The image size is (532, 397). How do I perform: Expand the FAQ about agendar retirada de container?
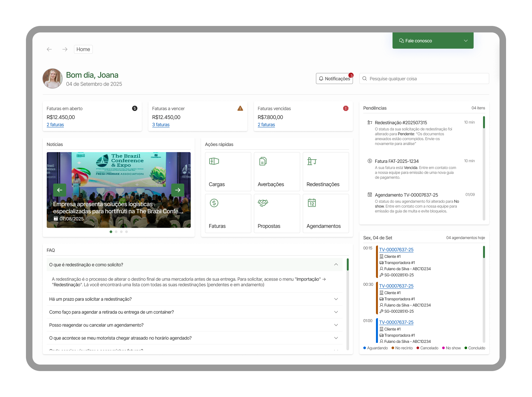[x=195, y=312]
